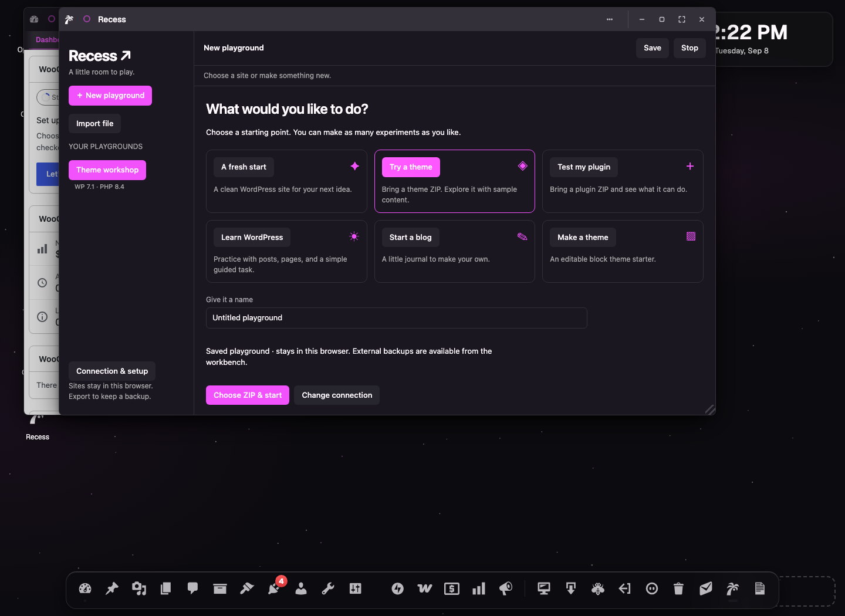This screenshot has width=845, height=616.
Task: Open the lightning bolt icon in the dock
Action: tap(398, 588)
